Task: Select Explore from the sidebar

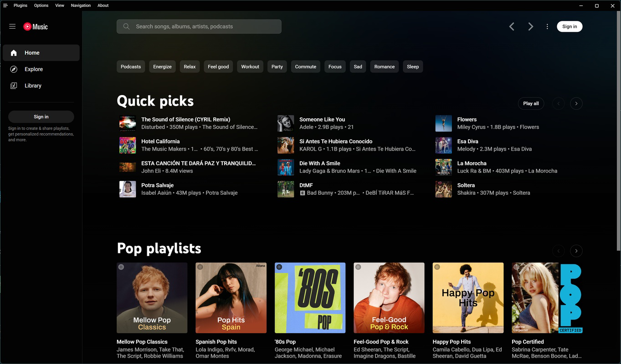Action: [33, 69]
